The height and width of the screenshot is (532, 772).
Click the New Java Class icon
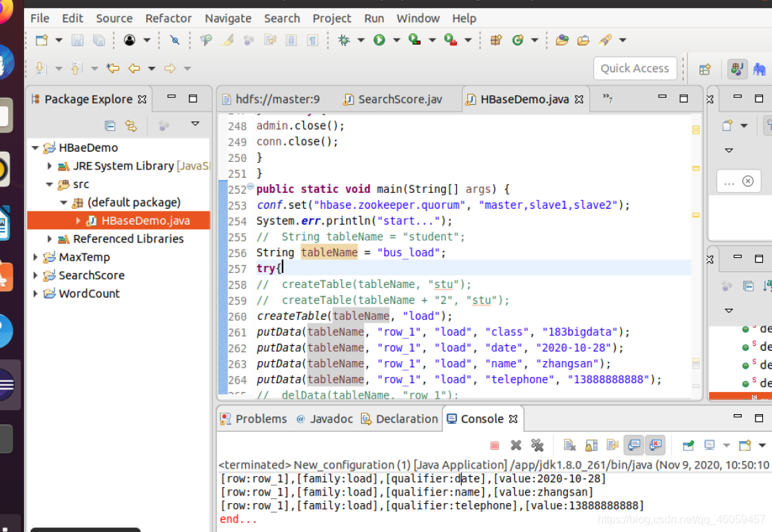pos(518,40)
